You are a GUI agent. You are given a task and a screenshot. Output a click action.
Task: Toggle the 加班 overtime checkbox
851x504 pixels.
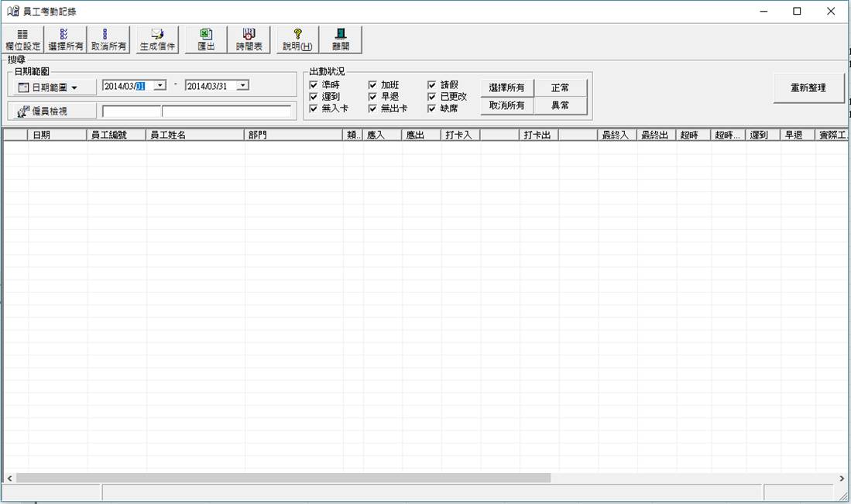click(x=373, y=85)
